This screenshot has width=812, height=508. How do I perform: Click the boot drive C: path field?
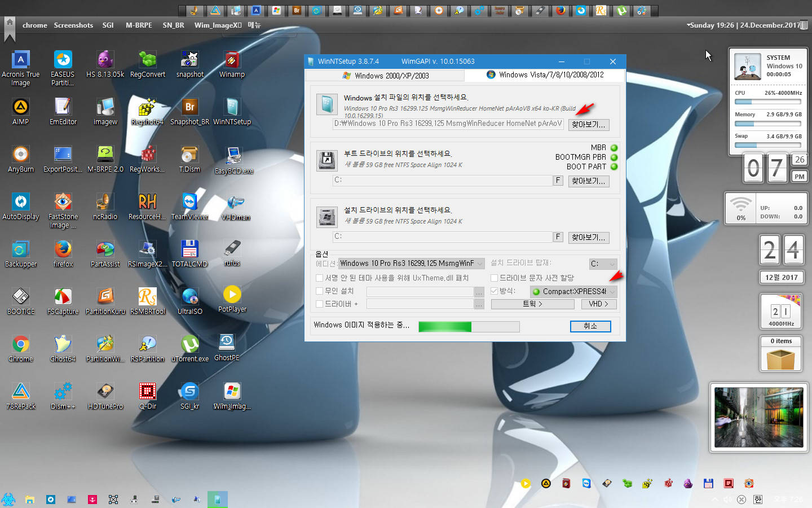click(443, 180)
